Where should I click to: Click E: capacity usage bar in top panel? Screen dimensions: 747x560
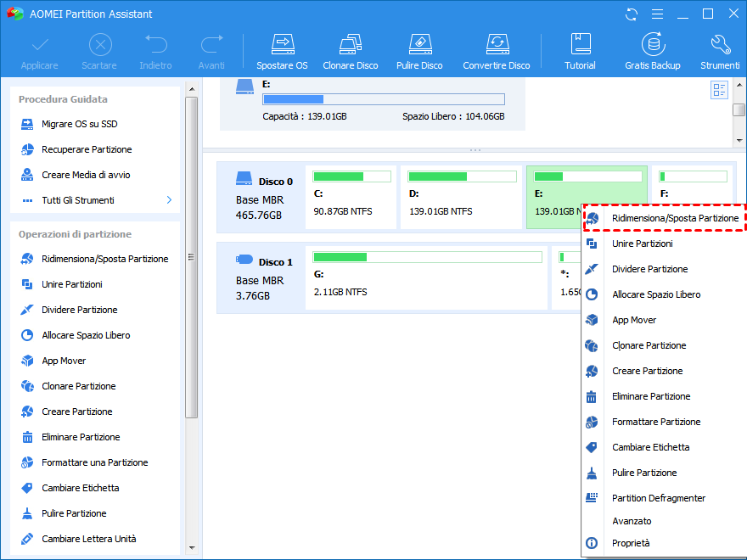(x=384, y=99)
